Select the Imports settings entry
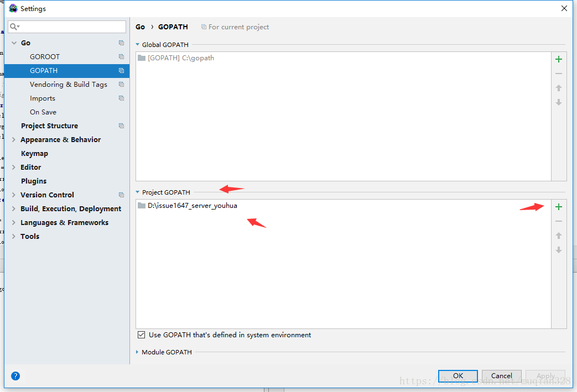The height and width of the screenshot is (392, 577). coord(43,98)
